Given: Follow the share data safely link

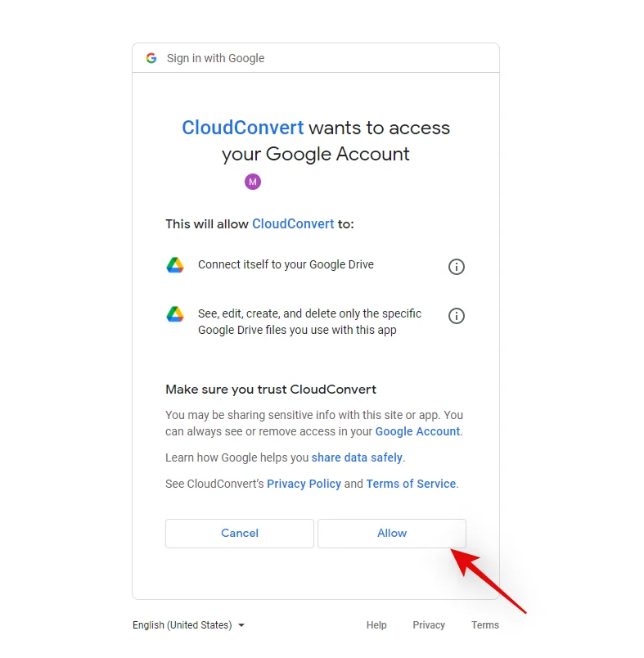Looking at the screenshot, I should [357, 457].
